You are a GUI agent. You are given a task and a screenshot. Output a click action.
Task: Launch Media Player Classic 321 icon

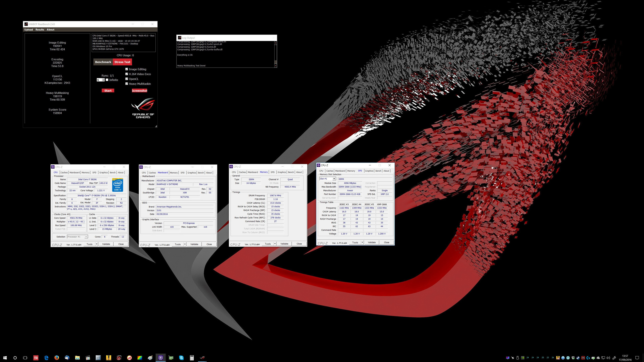pyautogui.click(x=88, y=358)
